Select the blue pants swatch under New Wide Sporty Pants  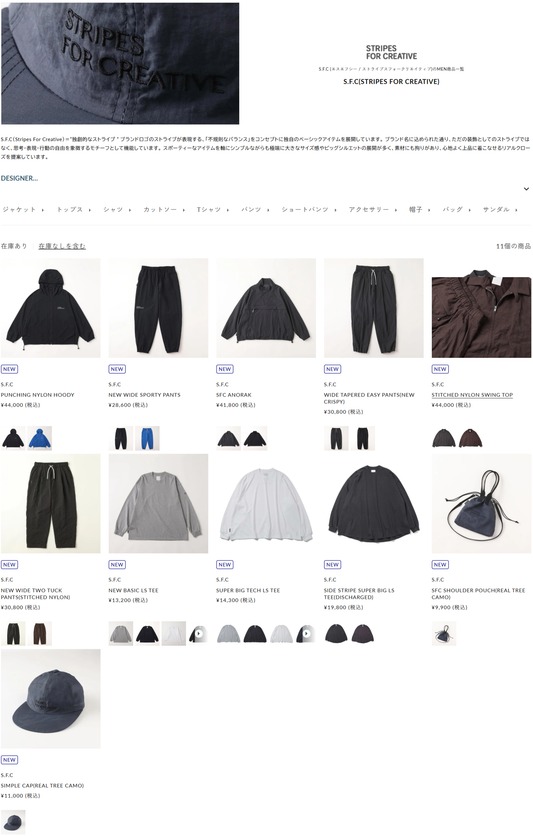pyautogui.click(x=147, y=438)
